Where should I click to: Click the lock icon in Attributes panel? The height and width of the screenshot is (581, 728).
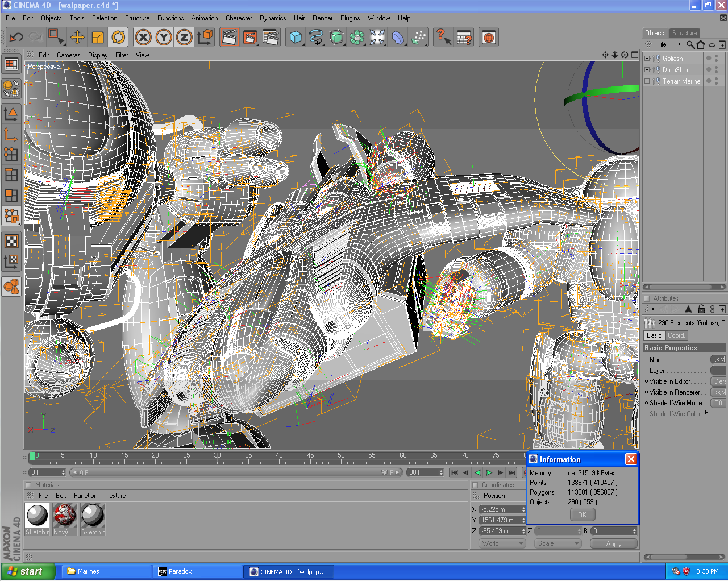click(x=701, y=309)
